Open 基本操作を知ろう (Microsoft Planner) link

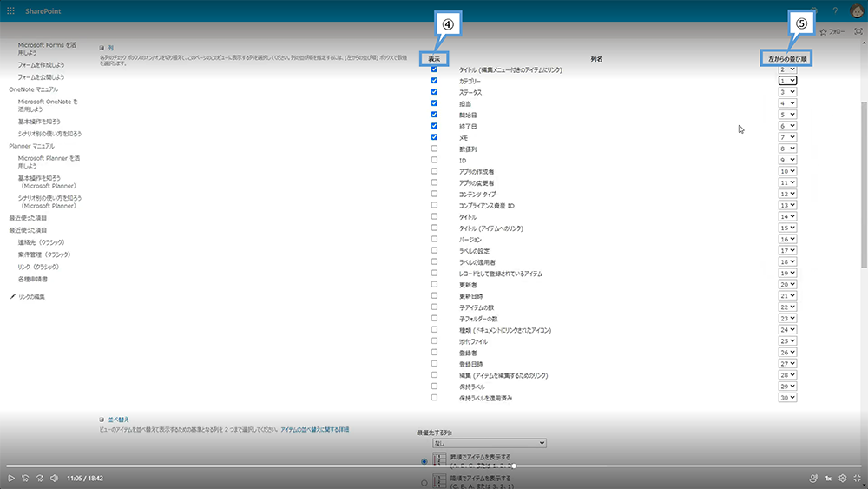tap(47, 182)
